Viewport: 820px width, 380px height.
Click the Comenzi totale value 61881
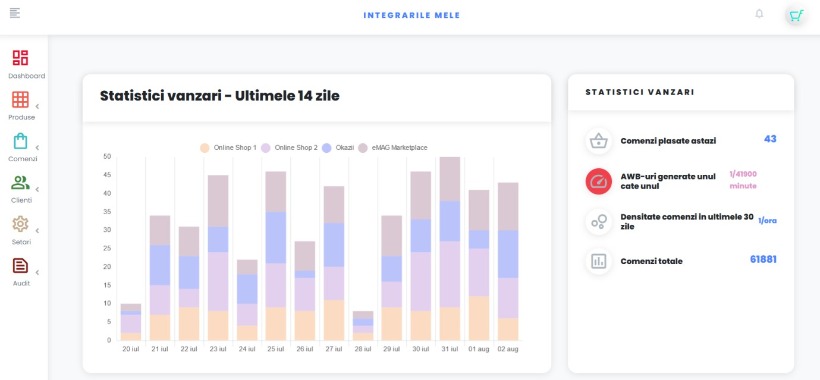click(763, 259)
